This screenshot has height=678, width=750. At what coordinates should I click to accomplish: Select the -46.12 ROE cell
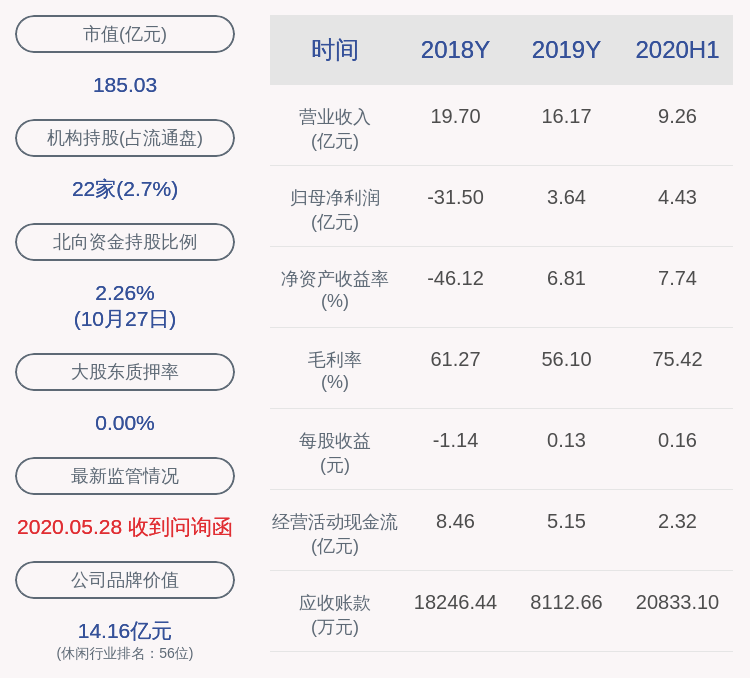click(455, 278)
